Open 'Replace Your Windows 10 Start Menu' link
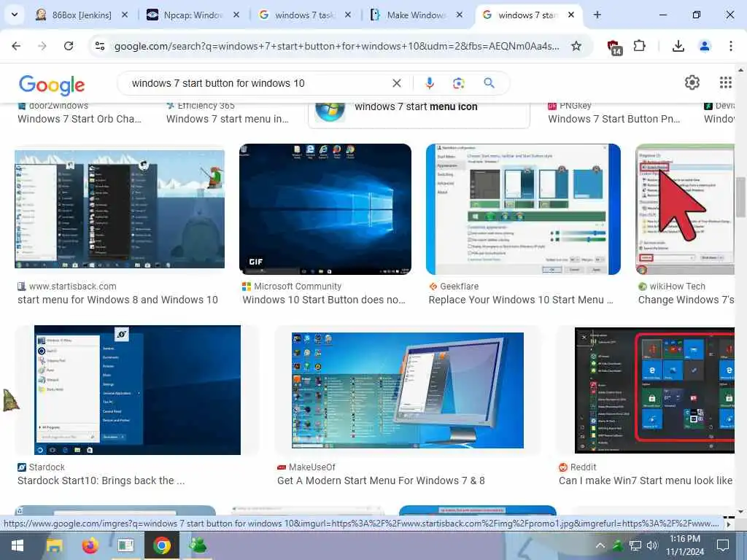 pyautogui.click(x=521, y=300)
